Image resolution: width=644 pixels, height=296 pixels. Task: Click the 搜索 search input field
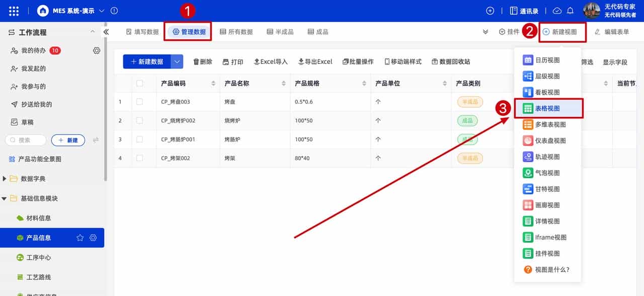pos(25,140)
